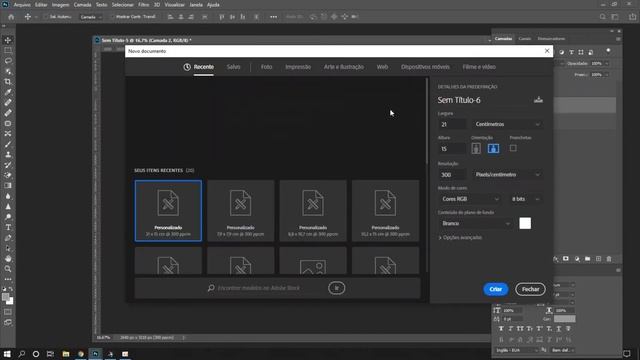This screenshot has width=640, height=360.
Task: Save preset icon next to Sem Título-6
Action: [x=538, y=100]
